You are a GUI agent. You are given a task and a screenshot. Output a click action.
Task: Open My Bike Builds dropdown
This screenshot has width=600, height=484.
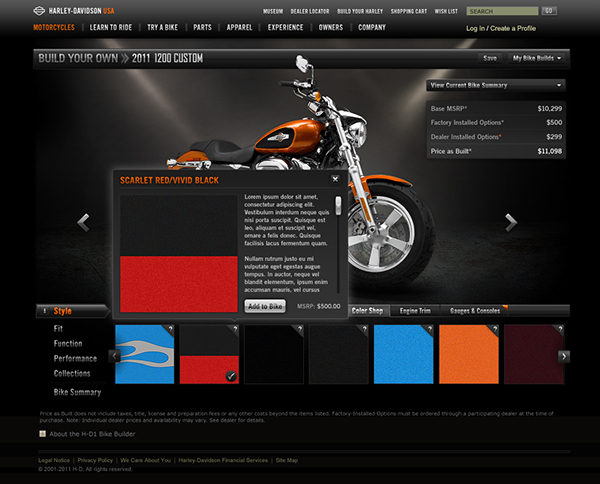[536, 58]
